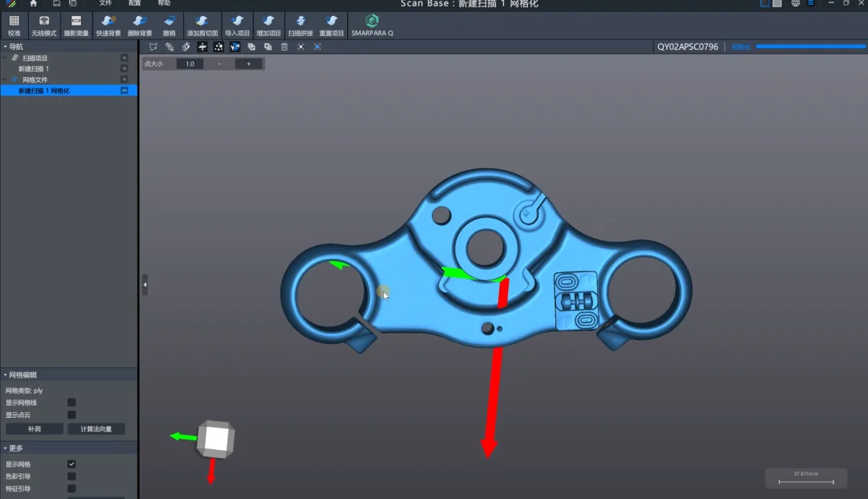868x499 pixels.
Task: Open the 文件 menu
Action: 105,3
